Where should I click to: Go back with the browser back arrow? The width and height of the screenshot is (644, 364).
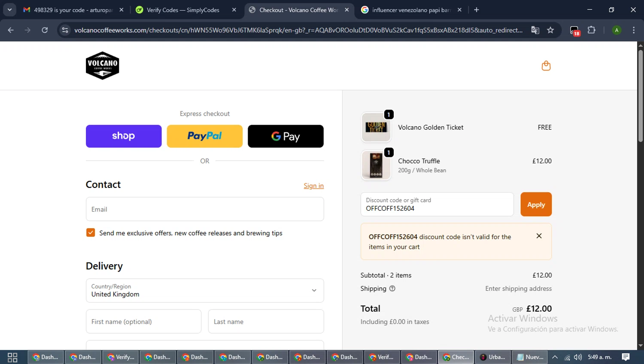coord(11,30)
